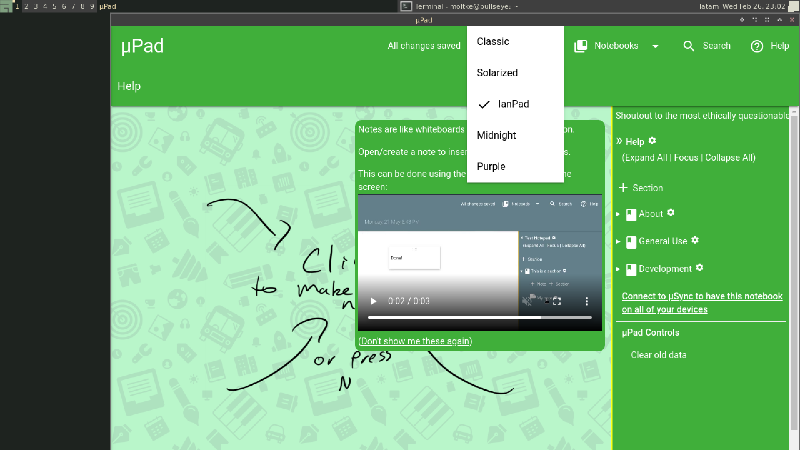800x450 pixels.
Task: Click Collapse All link
Action: (729, 158)
